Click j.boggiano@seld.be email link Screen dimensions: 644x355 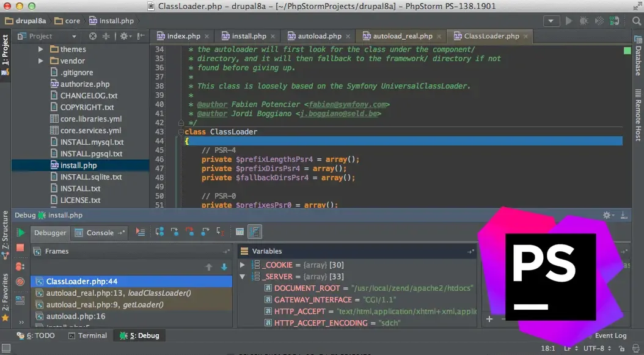[338, 114]
